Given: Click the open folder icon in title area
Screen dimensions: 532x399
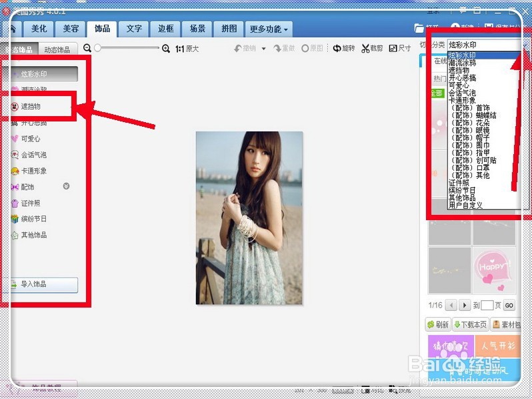Looking at the screenshot, I should 419,29.
